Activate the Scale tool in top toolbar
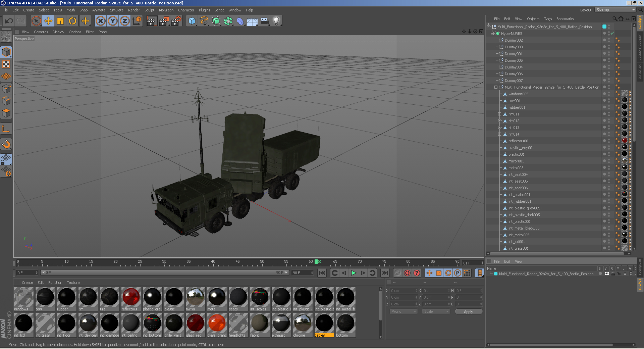 pyautogui.click(x=60, y=21)
